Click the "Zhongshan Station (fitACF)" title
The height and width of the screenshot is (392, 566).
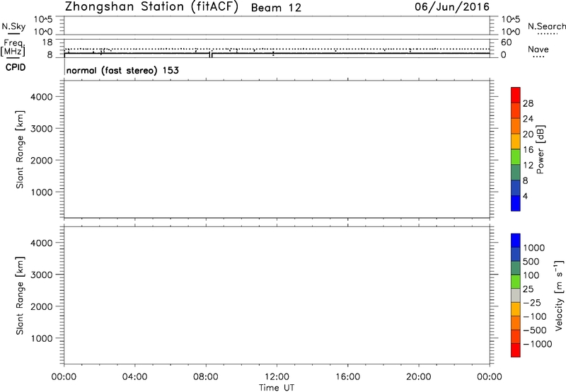(151, 7)
